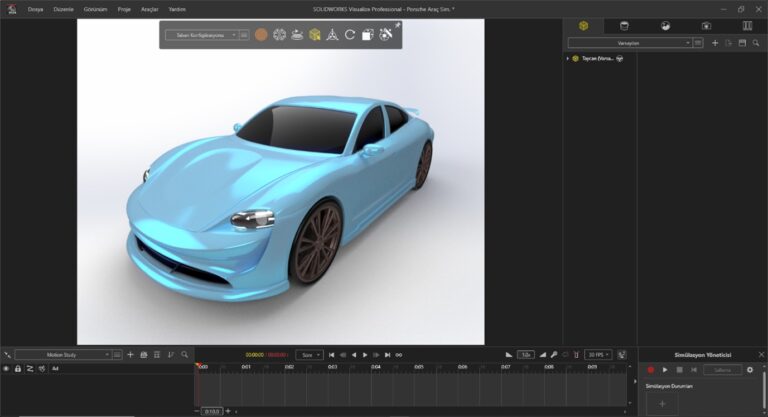Toggle the lock icon in the timeline header
The image size is (768, 417).
(x=18, y=368)
